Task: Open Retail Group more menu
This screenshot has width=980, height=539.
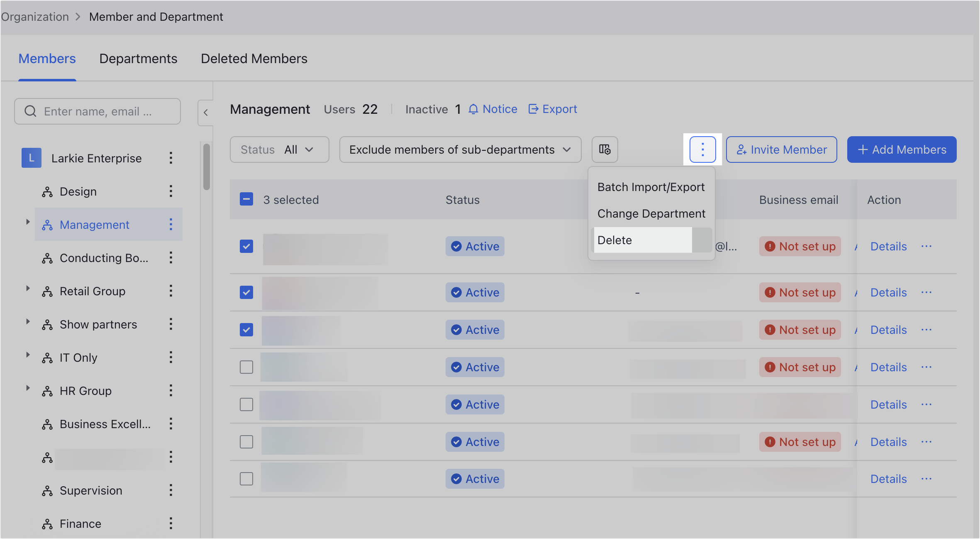Action: [x=171, y=291]
